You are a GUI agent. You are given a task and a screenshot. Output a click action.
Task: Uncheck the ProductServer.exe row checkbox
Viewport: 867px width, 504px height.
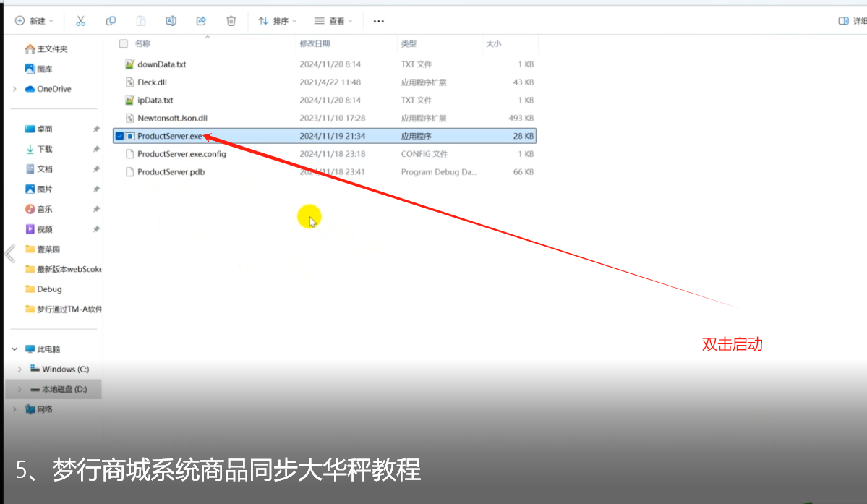click(119, 136)
